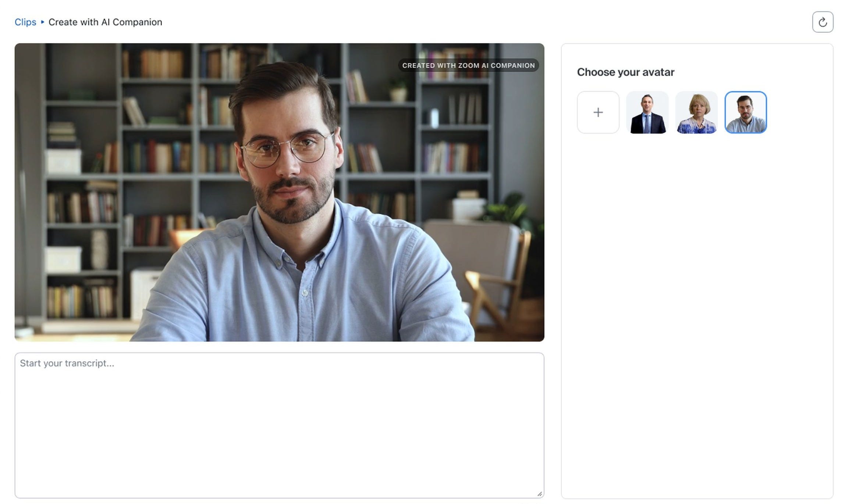Click the Start your transcript placeholder text
The image size is (846, 504).
click(67, 363)
